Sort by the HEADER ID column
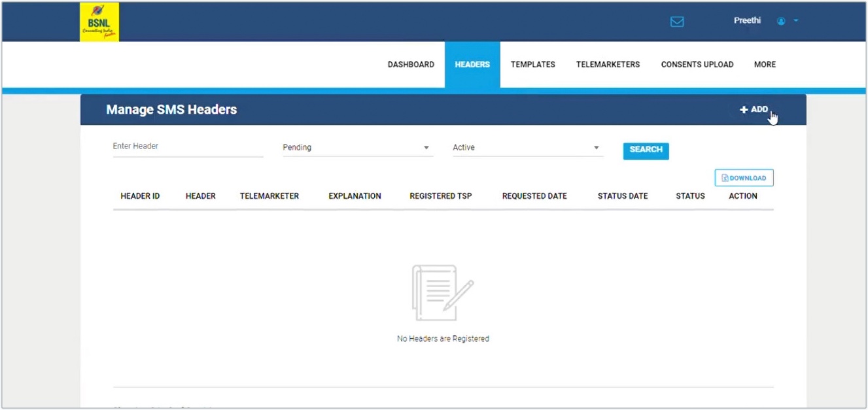868x410 pixels. point(139,196)
